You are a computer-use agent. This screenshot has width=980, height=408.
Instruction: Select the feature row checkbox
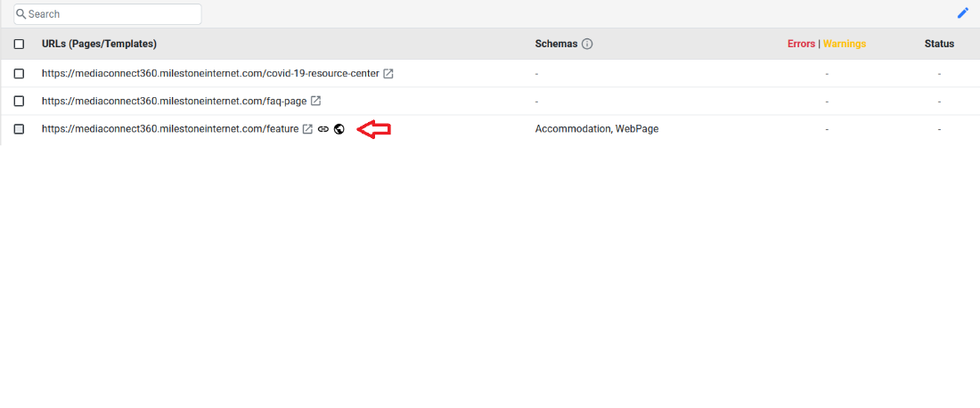pyautogui.click(x=19, y=129)
